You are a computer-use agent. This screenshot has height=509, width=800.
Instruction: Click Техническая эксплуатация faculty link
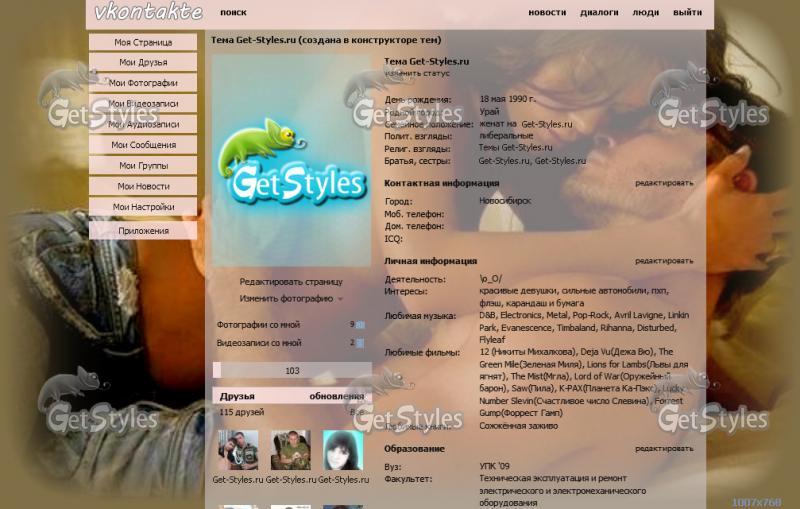point(553,478)
